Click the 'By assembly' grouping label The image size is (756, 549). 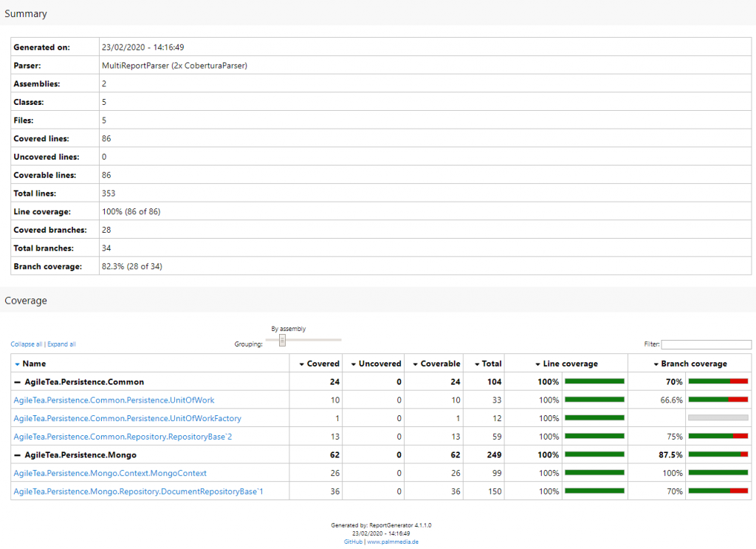click(x=289, y=329)
